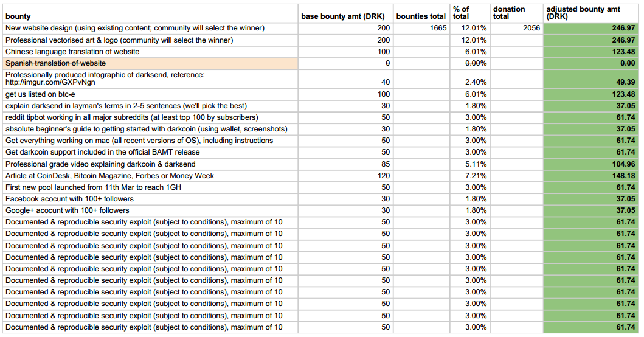
Task: Select the base bounty value 120
Action: tap(345, 175)
